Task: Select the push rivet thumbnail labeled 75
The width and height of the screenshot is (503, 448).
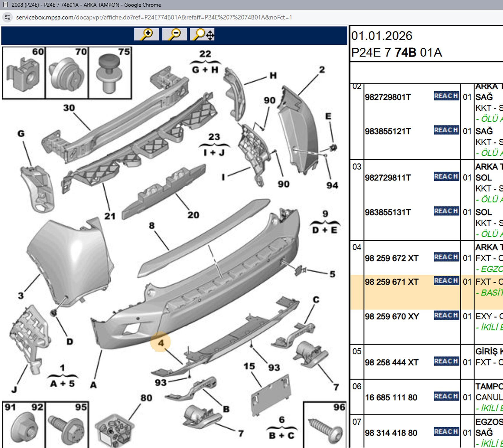Action: pyautogui.click(x=110, y=73)
